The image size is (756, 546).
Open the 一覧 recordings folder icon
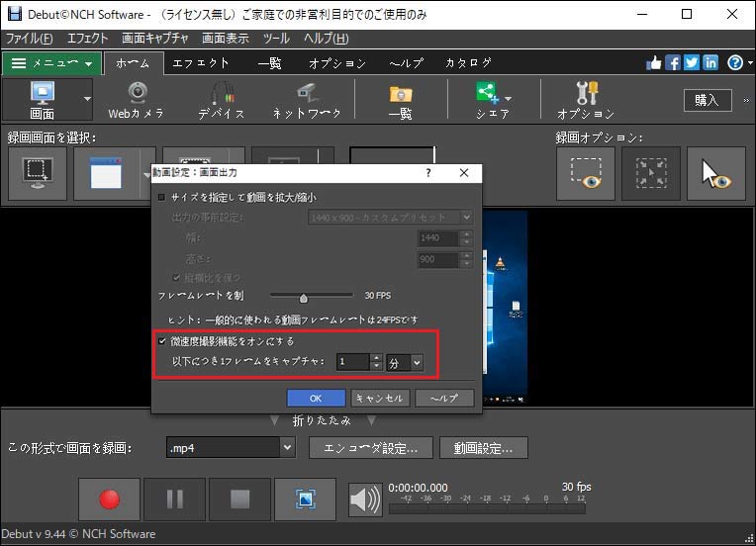click(401, 100)
